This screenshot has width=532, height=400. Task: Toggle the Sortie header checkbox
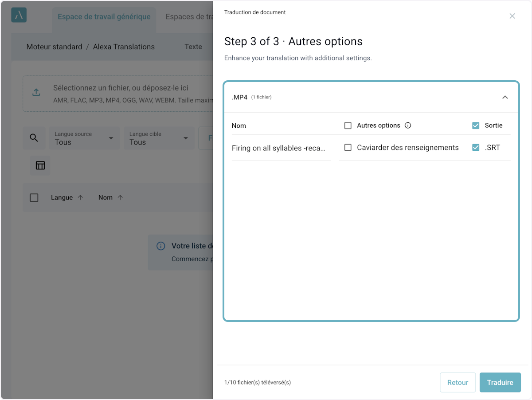point(476,125)
